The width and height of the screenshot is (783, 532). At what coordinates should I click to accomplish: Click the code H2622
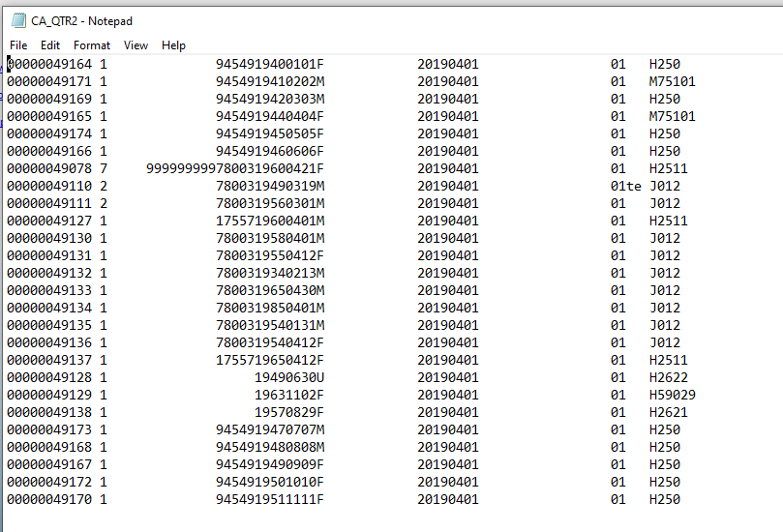tap(668, 377)
